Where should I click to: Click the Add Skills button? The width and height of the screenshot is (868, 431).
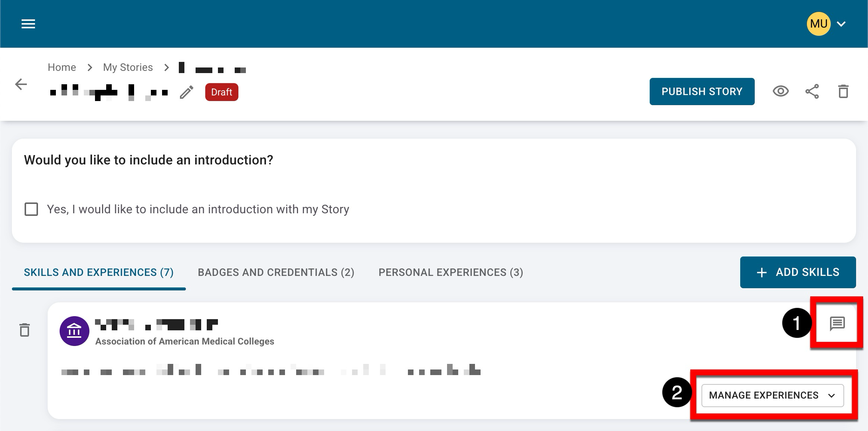coord(798,272)
